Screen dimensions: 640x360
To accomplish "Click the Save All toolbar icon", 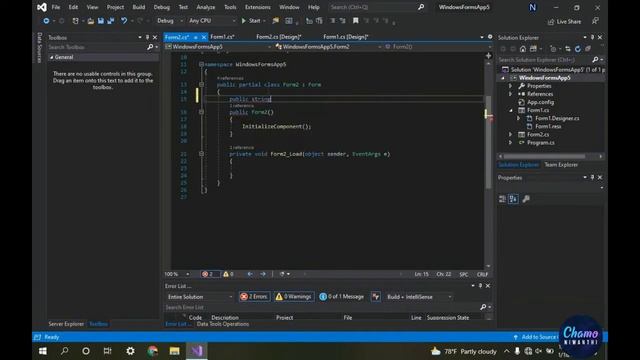I will click(x=111, y=21).
